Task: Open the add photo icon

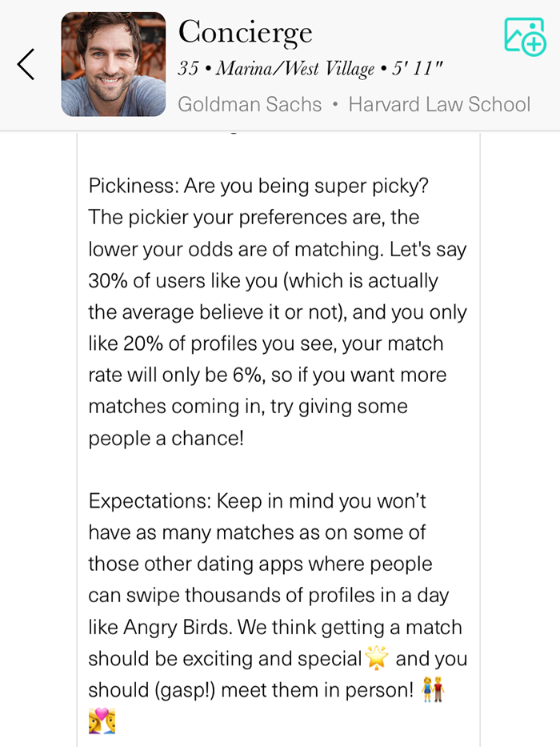Action: pyautogui.click(x=524, y=37)
